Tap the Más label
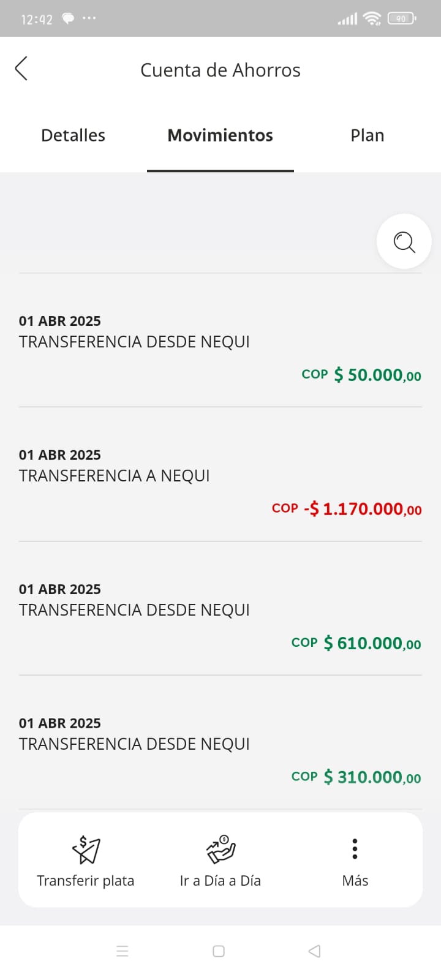Screen dimensions: 441x980 click(x=355, y=881)
